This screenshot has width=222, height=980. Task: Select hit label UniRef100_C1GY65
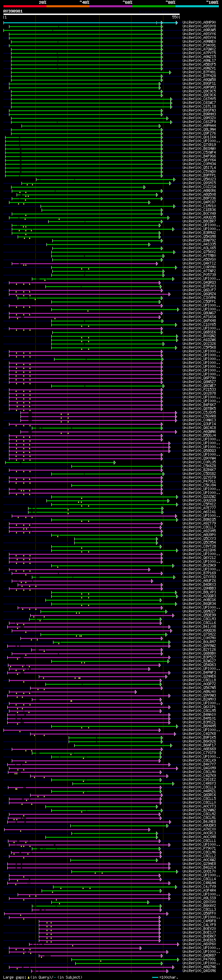coord(199,324)
